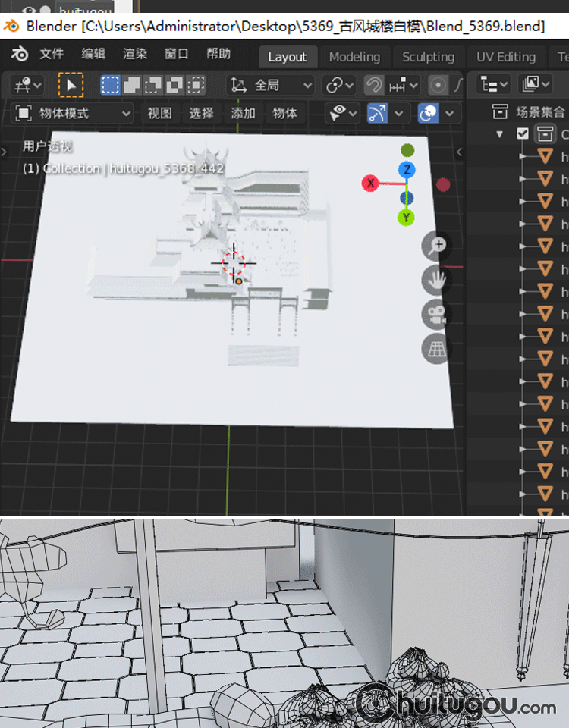Click the zoom view magnifier gizmo
This screenshot has height=728, width=569.
tap(436, 245)
